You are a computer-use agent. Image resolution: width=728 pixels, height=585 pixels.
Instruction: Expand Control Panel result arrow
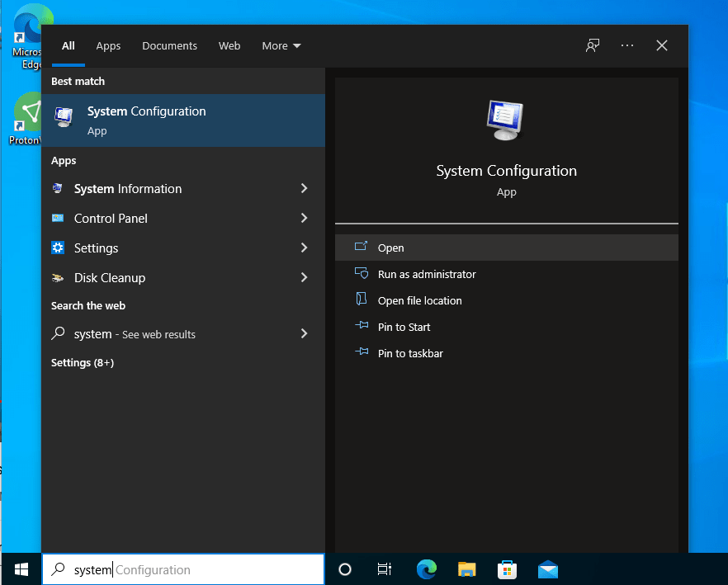point(304,219)
